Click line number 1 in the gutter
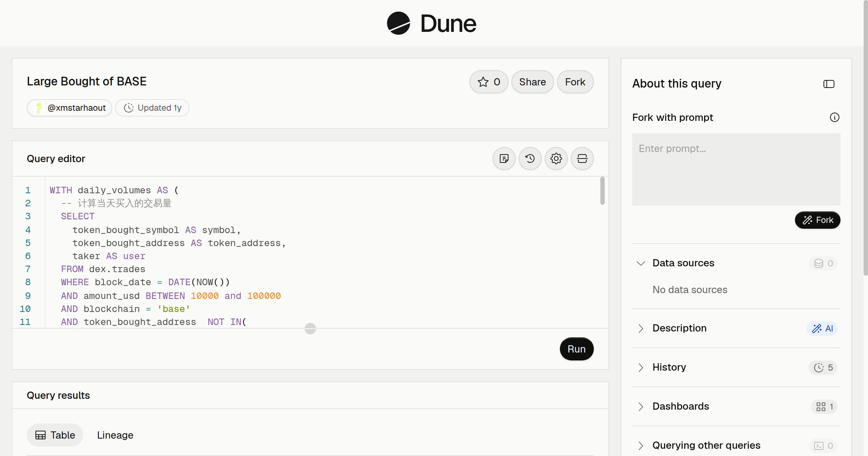Screen dimensions: 868x456 (28, 190)
